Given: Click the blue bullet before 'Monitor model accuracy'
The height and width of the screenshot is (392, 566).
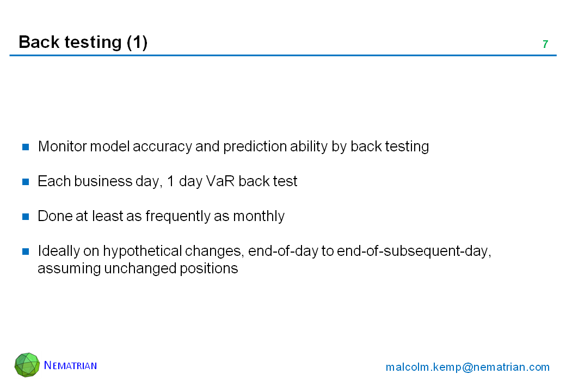Looking at the screenshot, I should point(26,146).
